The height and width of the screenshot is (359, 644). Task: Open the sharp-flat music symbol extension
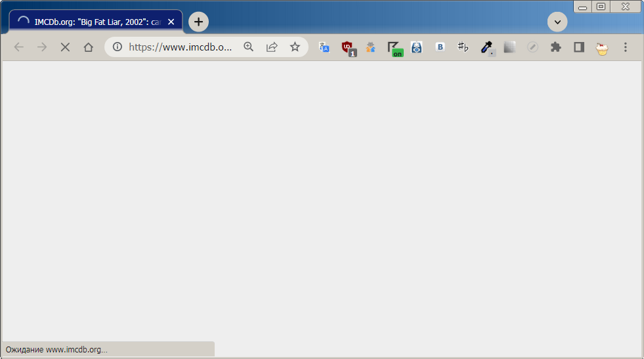coord(463,47)
